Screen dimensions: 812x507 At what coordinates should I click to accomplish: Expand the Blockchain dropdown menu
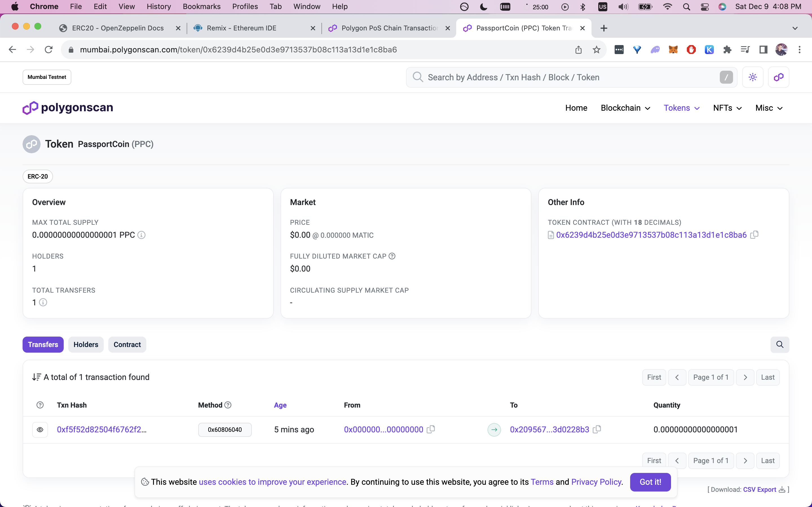[625, 108]
